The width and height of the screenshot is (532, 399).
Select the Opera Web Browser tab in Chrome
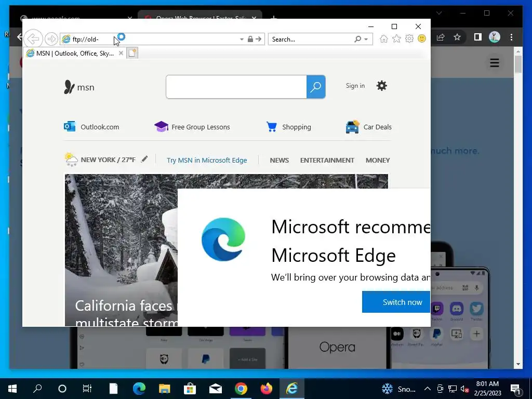200,16
